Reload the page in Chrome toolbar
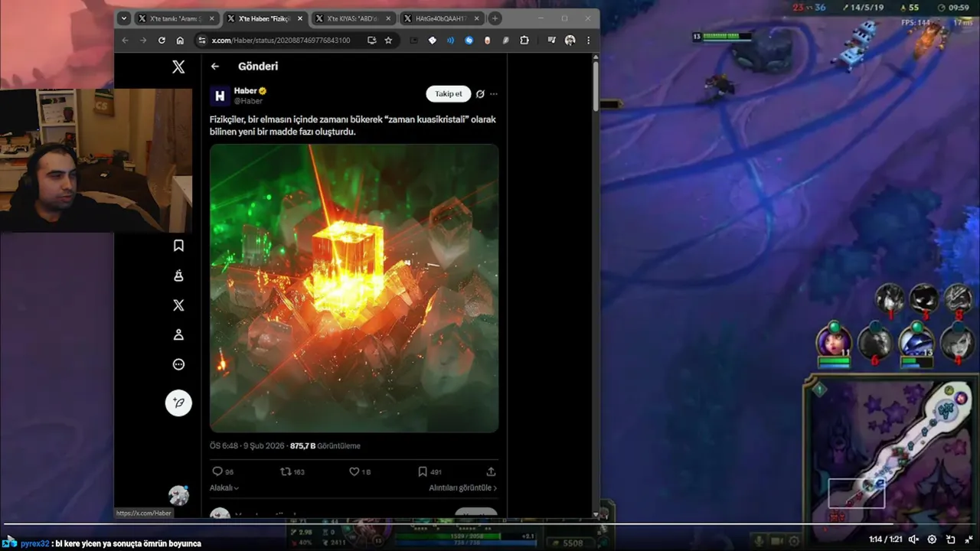980x551 pixels. [x=162, y=41]
